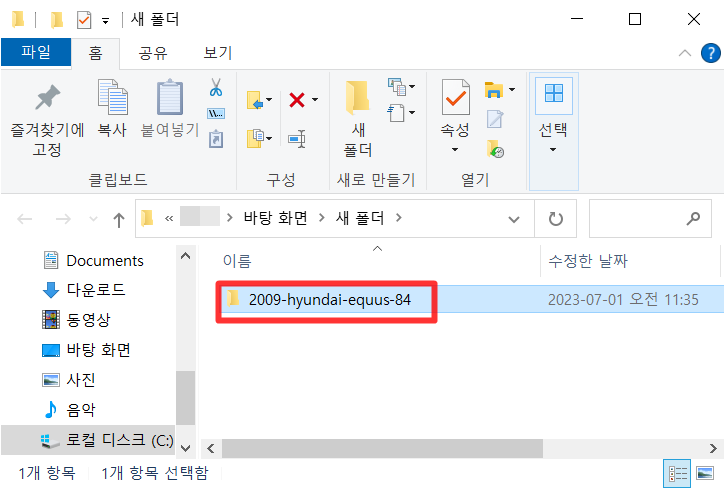This screenshot has width=725, height=489.
Task: Select the 2009-hyundai-equus-84 folder
Action: point(329,300)
